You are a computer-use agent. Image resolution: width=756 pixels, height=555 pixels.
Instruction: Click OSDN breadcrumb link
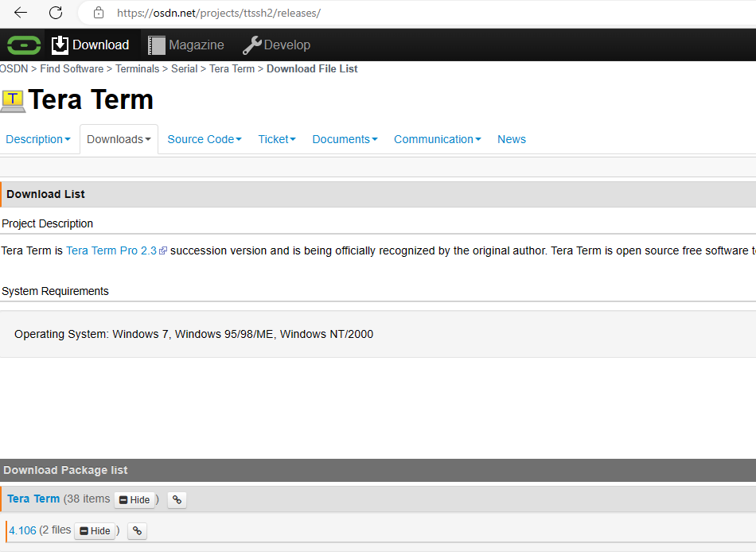[14, 69]
